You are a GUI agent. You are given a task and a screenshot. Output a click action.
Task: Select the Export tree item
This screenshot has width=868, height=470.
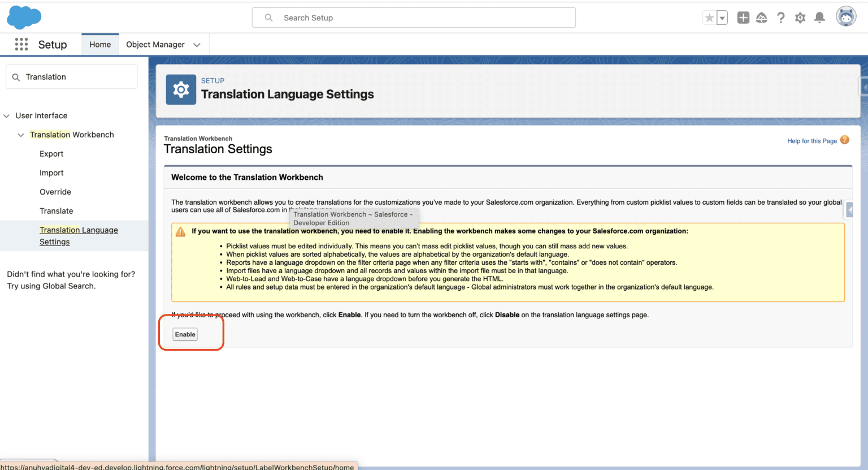[x=51, y=153]
